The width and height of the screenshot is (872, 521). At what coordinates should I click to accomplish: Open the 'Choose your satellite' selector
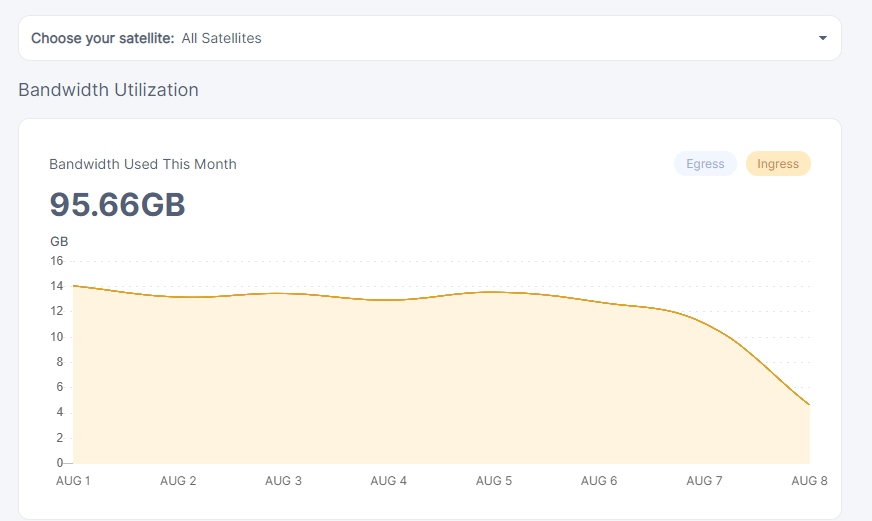(429, 38)
